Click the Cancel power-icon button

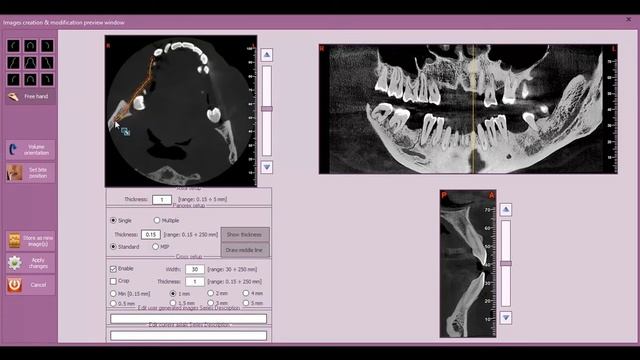[x=30, y=285]
